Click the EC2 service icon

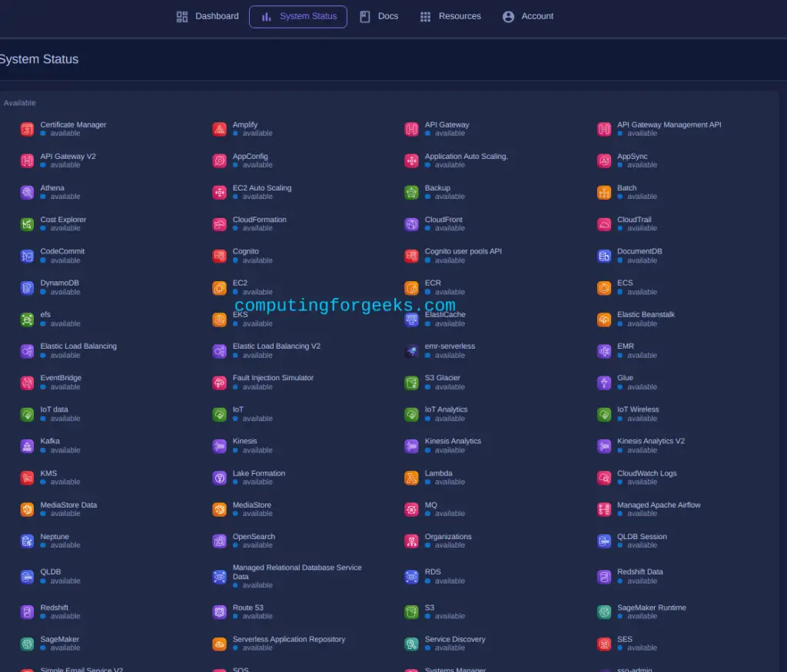point(219,288)
